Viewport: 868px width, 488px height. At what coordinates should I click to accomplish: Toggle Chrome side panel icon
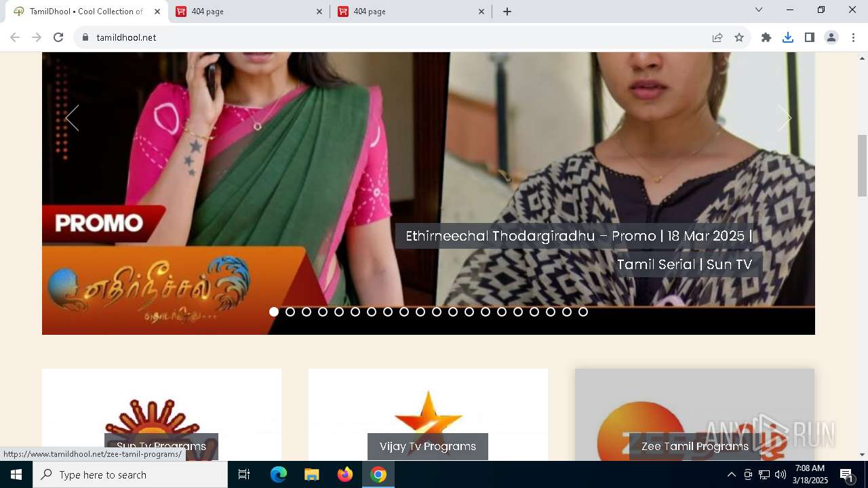coord(810,37)
